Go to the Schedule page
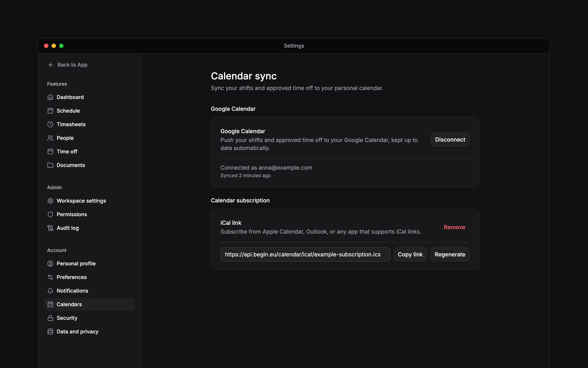The width and height of the screenshot is (588, 368). (x=89, y=111)
